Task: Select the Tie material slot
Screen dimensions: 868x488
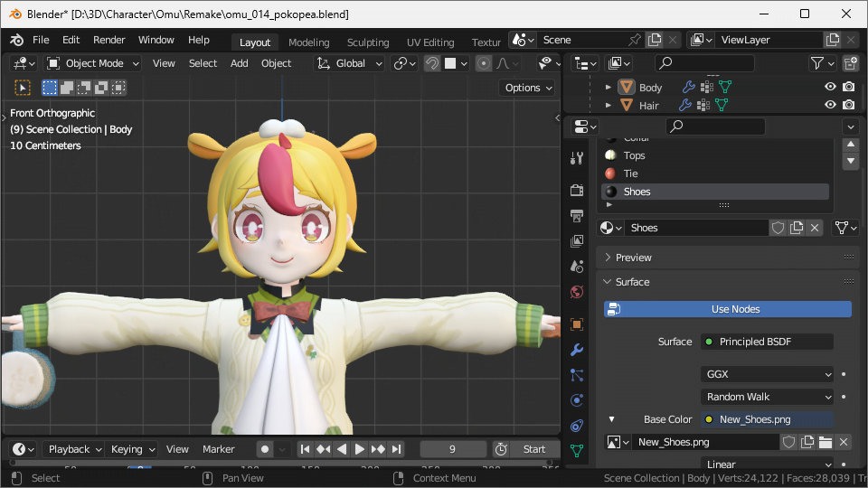Action: pos(630,174)
